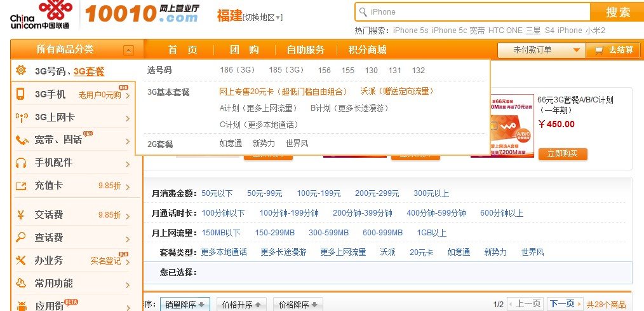The height and width of the screenshot is (311, 644).
Task: Expand the 3G上网卡 category arrow
Action: coord(128,118)
